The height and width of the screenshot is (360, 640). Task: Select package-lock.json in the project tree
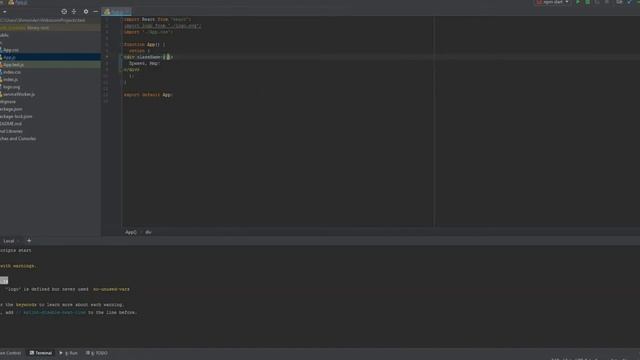click(16, 116)
